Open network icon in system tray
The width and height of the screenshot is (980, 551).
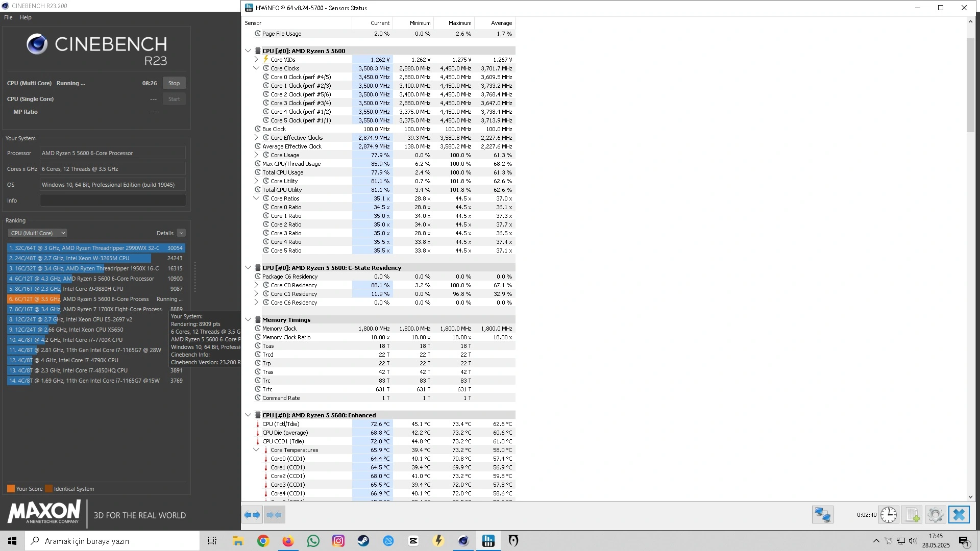click(901, 541)
